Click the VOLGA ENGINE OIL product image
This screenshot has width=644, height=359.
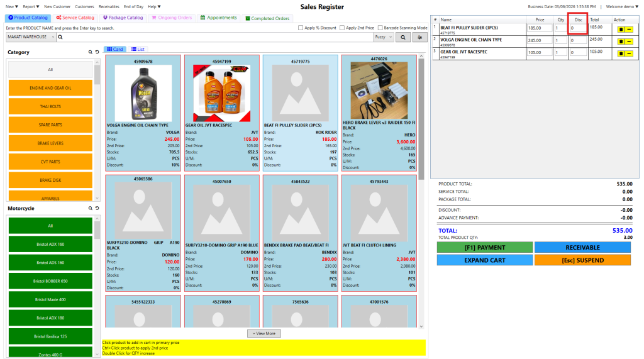143,93
